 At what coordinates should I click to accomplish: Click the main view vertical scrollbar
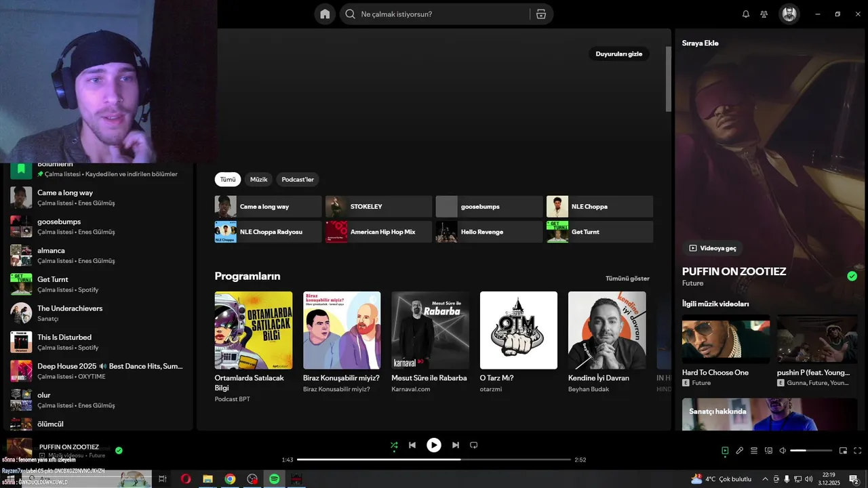click(668, 80)
